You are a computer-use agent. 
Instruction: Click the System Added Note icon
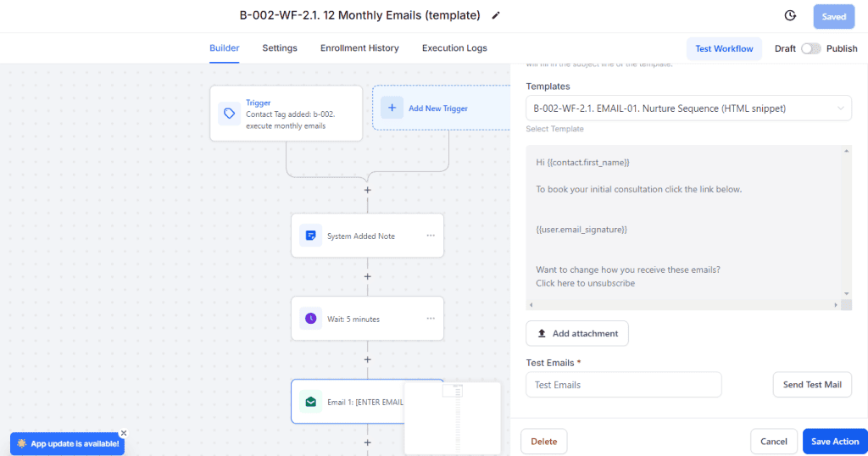click(310, 235)
